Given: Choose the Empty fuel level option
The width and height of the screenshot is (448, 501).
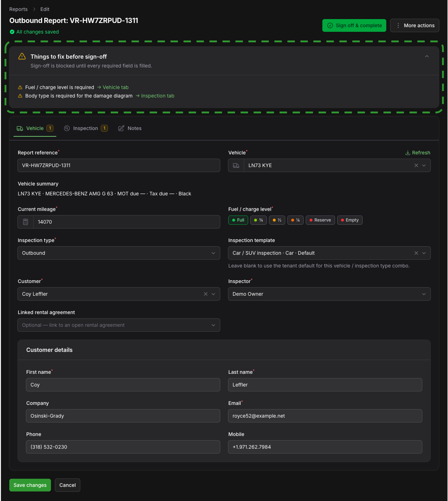Looking at the screenshot, I should pos(350,220).
